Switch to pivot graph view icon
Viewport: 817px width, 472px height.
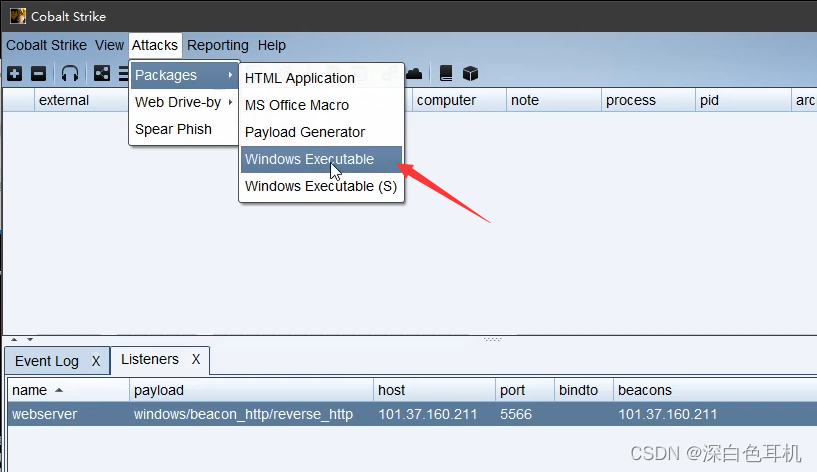(x=102, y=73)
